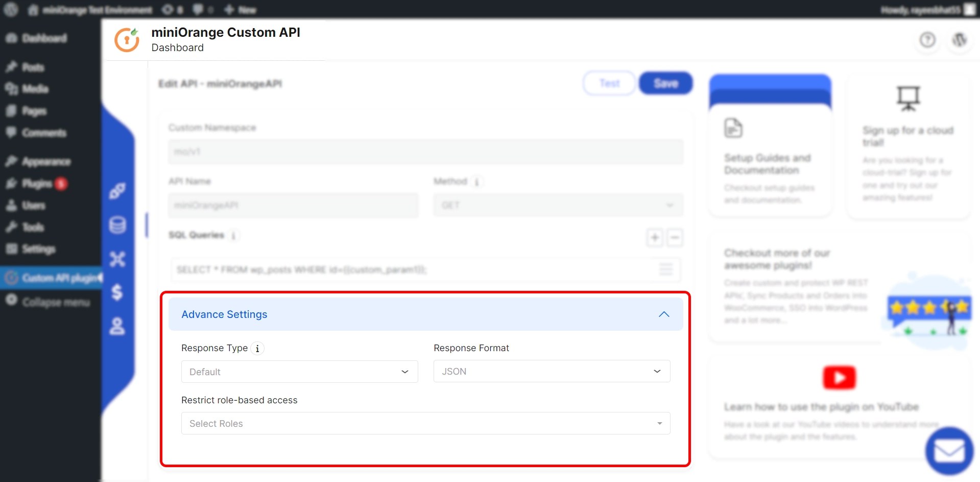Screen dimensions: 980x482
Task: Click the Howdy user account link
Action: (x=927, y=10)
